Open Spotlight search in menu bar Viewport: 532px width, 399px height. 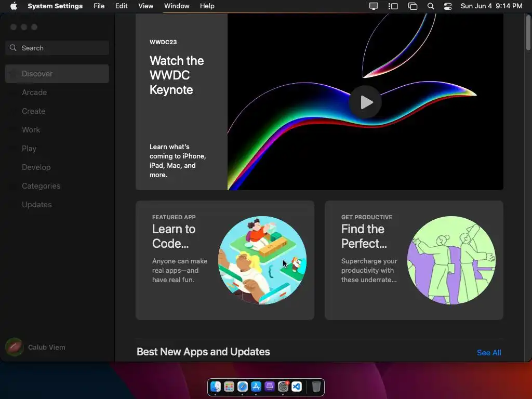point(431,6)
